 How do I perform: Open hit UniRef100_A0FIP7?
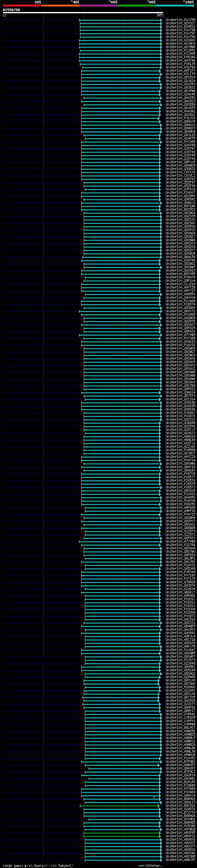coord(180,71)
